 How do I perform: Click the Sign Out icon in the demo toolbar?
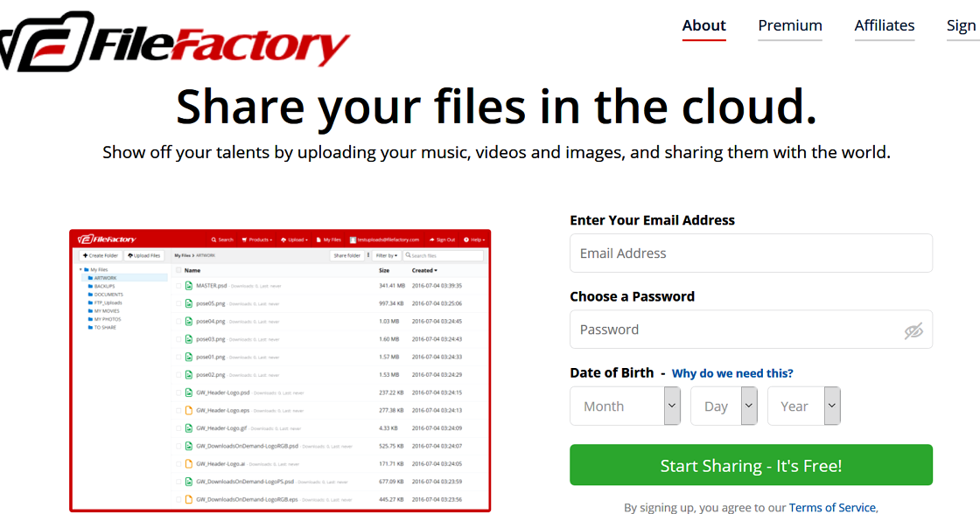click(431, 239)
